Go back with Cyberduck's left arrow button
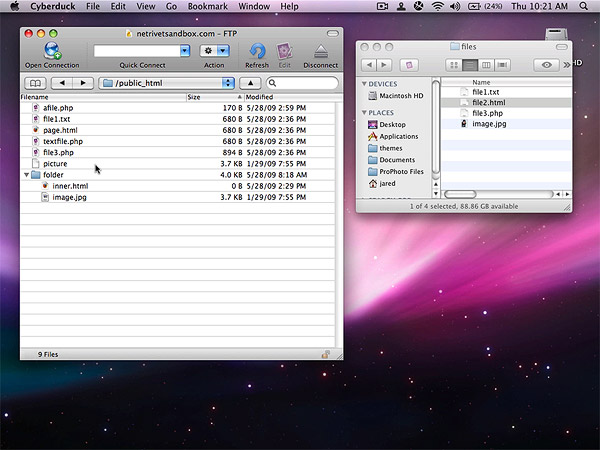The width and height of the screenshot is (600, 450). click(x=62, y=83)
